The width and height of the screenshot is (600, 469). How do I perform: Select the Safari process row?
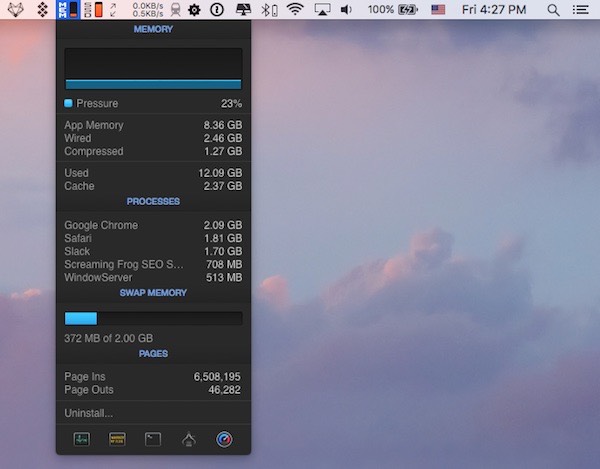coord(153,238)
